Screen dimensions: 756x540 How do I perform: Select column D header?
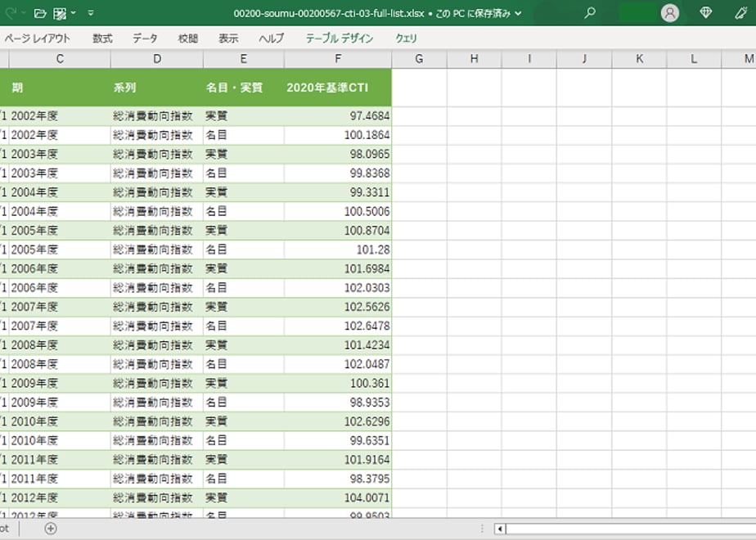[x=157, y=59]
